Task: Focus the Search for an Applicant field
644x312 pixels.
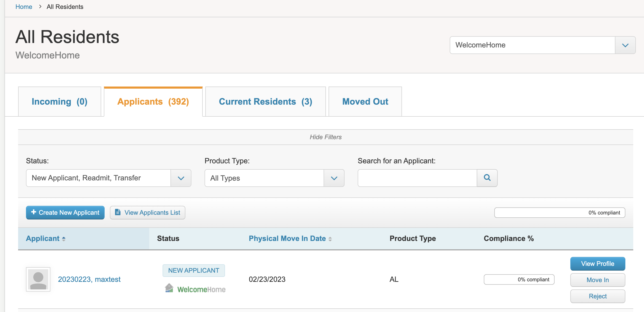Action: click(x=417, y=178)
